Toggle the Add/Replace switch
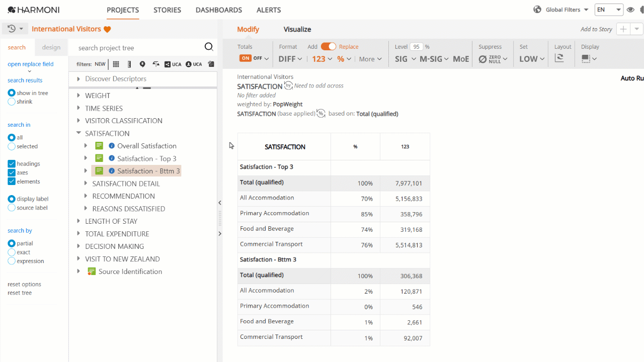Image resolution: width=644 pixels, height=362 pixels. [328, 46]
